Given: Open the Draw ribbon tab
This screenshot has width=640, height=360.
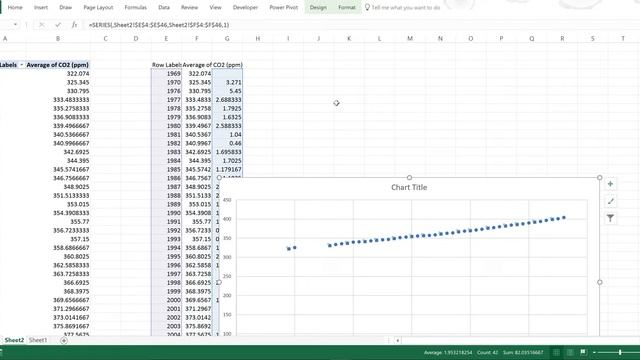Looking at the screenshot, I should coord(65,7).
